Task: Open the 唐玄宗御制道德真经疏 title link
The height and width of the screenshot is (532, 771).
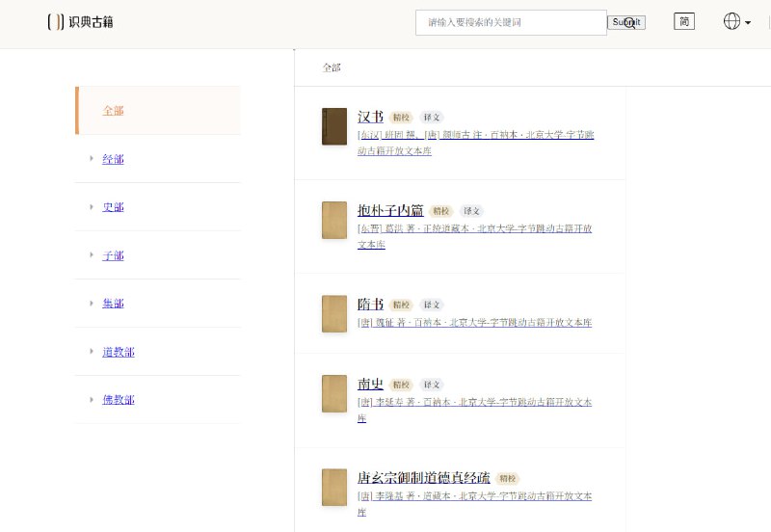Action: [423, 478]
